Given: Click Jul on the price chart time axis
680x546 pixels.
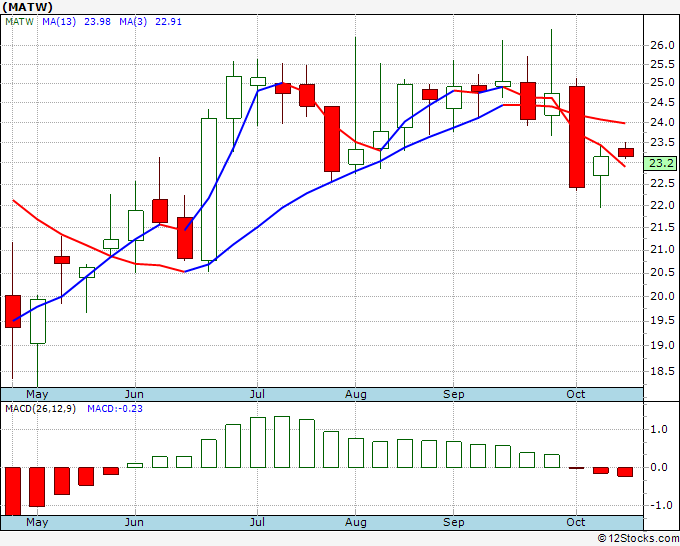Looking at the screenshot, I should pyautogui.click(x=257, y=394).
